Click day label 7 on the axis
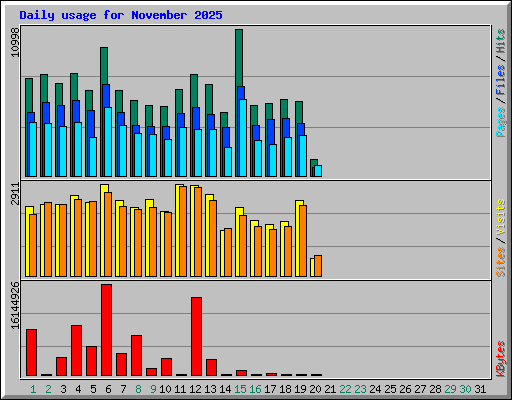Viewport: 512px width, 400px height. pos(123,389)
